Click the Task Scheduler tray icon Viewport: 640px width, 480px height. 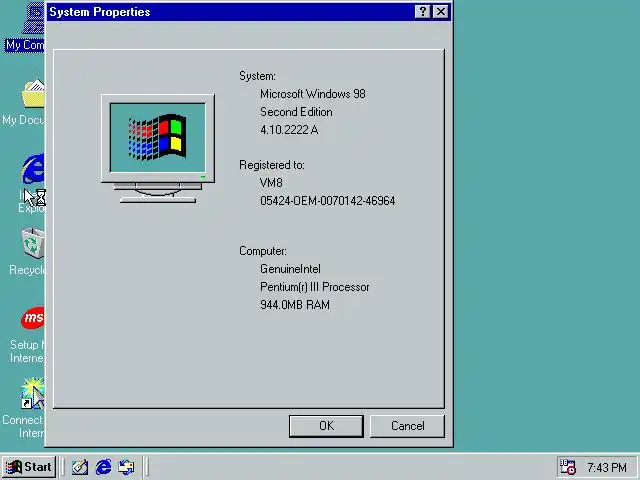(x=567, y=467)
